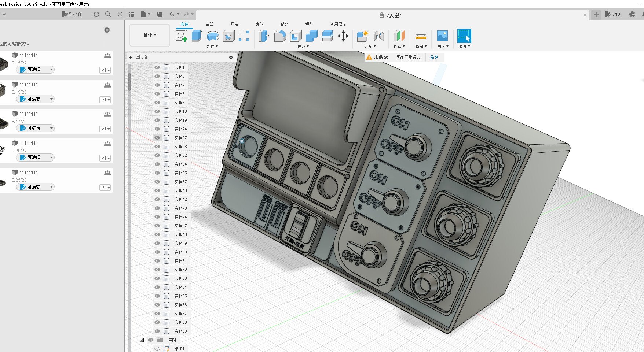
Task: Click the Joint icon
Action: point(379,36)
